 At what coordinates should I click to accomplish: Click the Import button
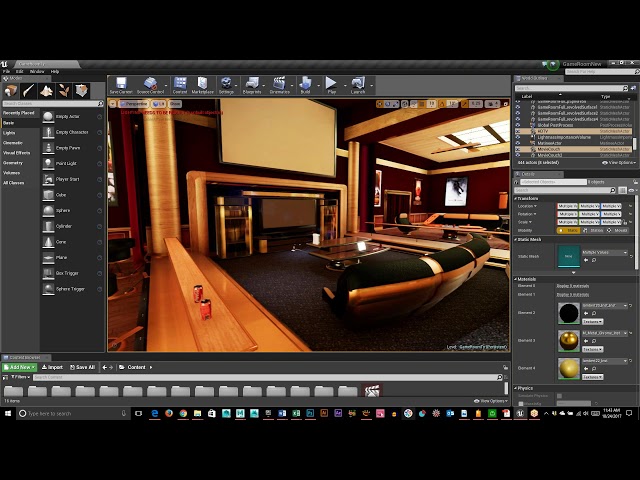point(52,367)
